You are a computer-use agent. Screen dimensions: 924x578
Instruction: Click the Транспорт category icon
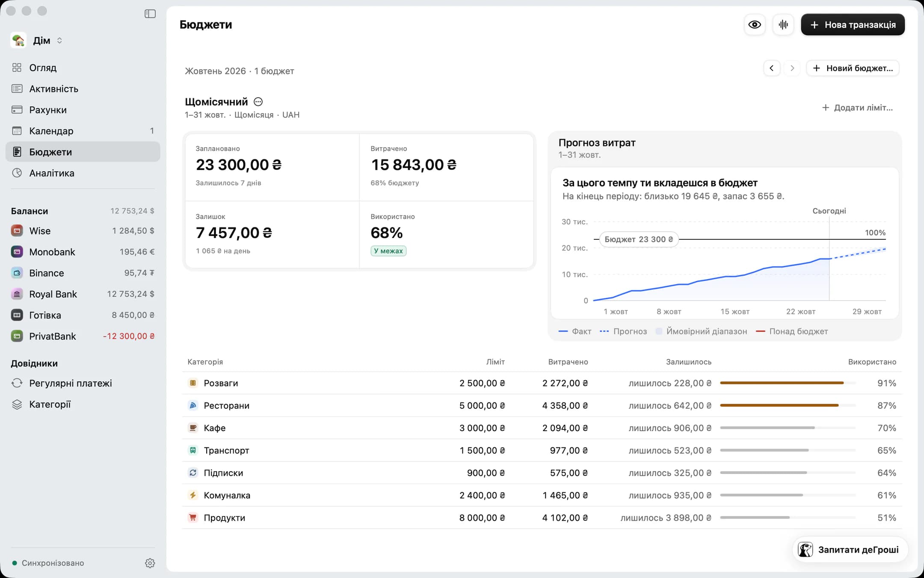click(193, 450)
